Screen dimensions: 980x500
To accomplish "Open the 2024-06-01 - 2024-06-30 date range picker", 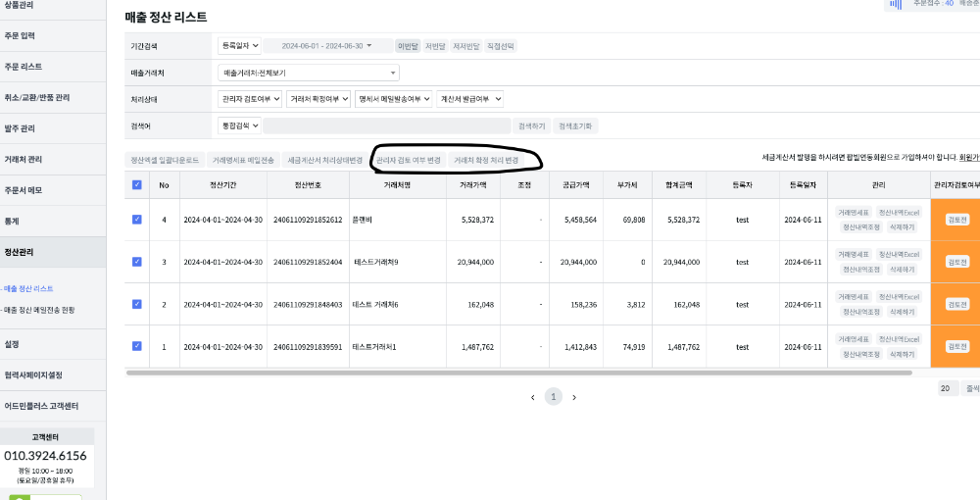I will [327, 46].
